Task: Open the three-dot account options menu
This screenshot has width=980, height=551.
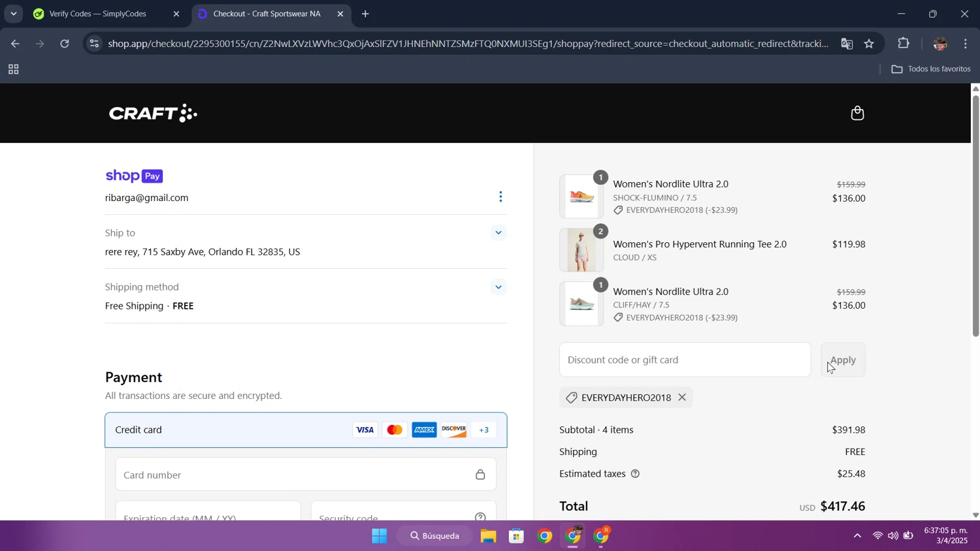Action: click(500, 197)
